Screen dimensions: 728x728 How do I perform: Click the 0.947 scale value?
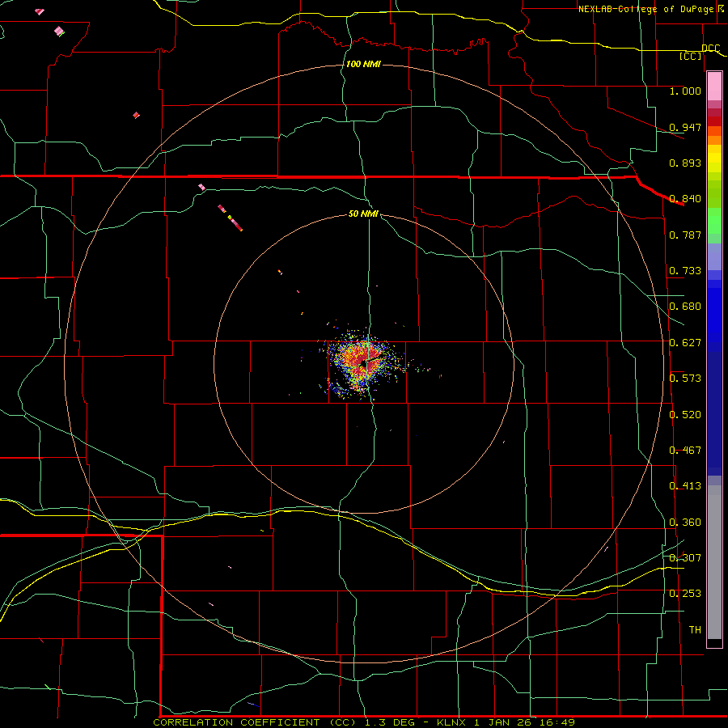(685, 127)
